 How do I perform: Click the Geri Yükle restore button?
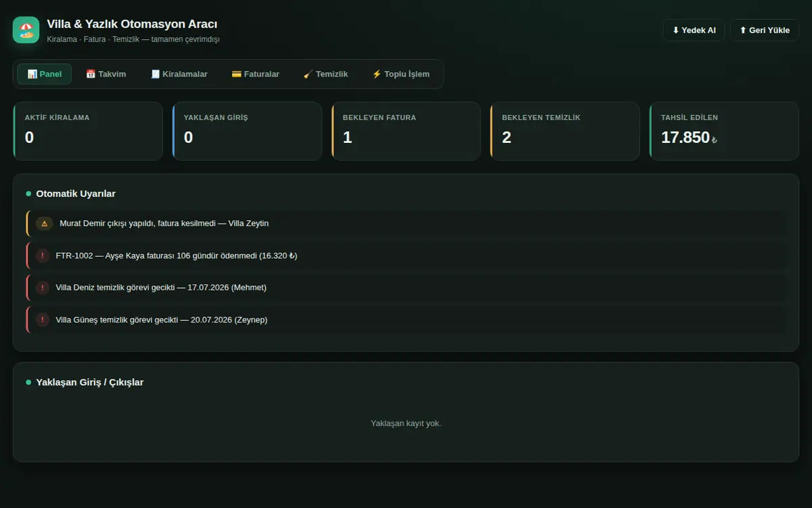[765, 30]
